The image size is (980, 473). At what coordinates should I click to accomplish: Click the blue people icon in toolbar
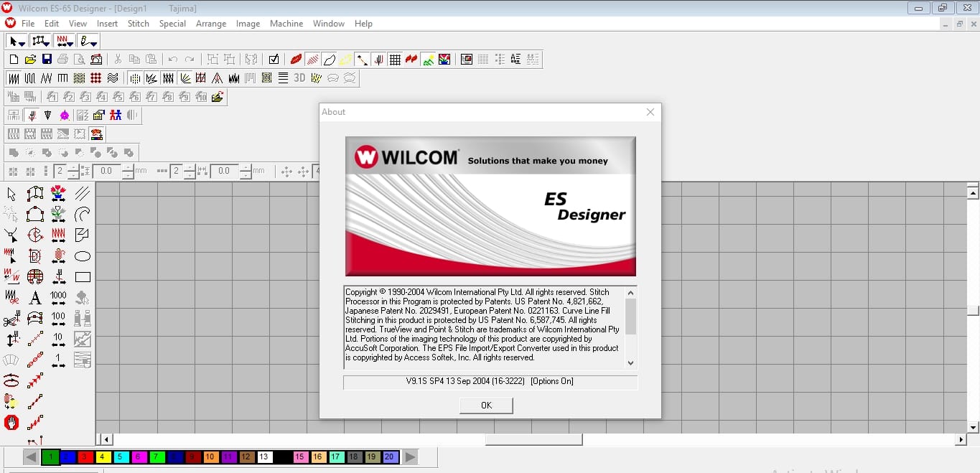click(x=115, y=115)
